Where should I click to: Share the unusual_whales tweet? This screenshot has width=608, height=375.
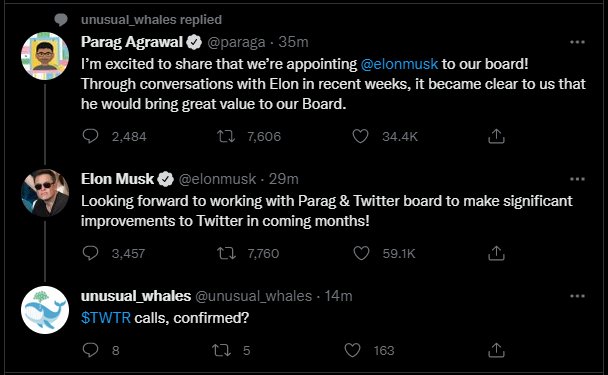coord(496,350)
